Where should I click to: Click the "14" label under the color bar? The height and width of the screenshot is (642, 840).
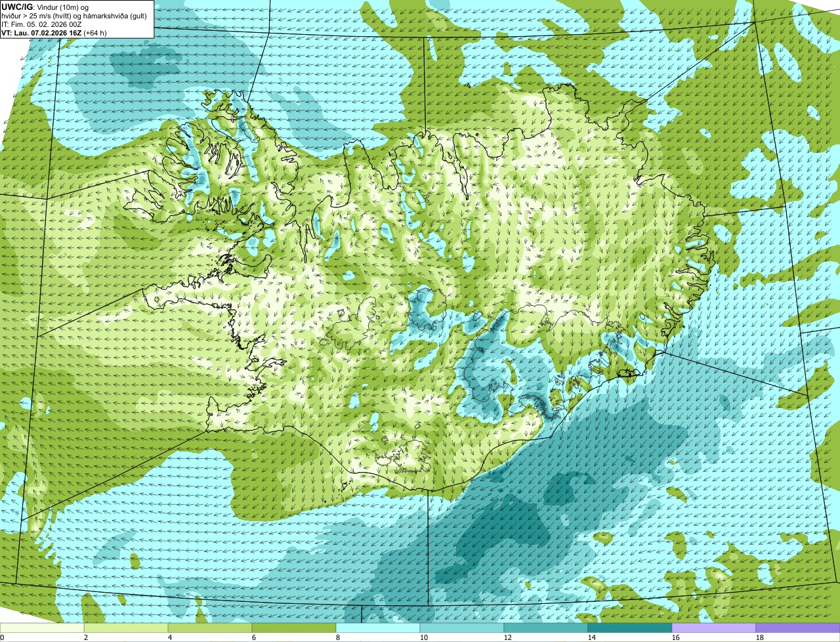click(591, 637)
